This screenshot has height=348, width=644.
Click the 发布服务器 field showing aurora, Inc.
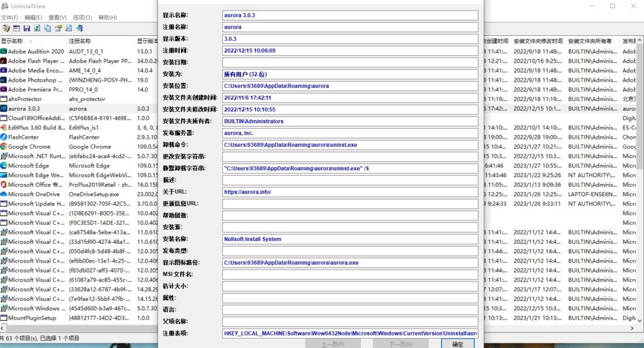coord(350,133)
